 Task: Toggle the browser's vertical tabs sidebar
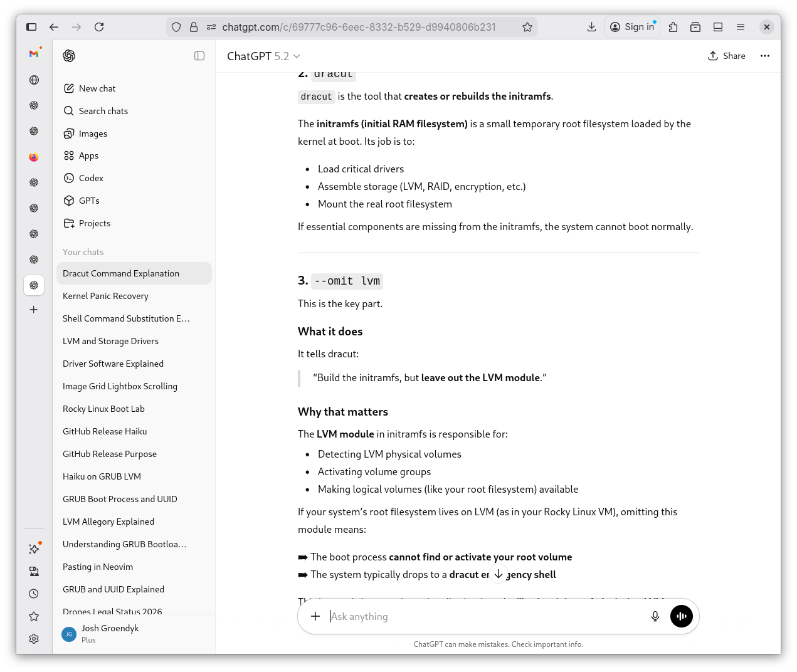[x=31, y=27]
